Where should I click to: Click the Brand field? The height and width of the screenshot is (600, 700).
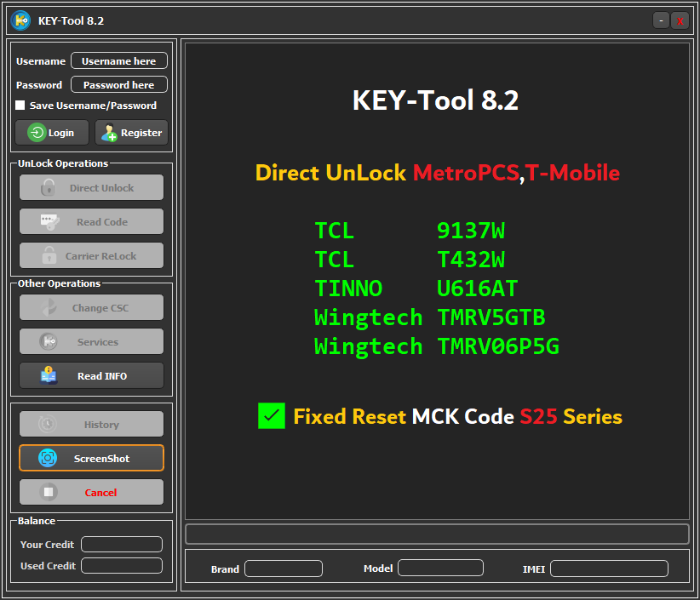284,569
